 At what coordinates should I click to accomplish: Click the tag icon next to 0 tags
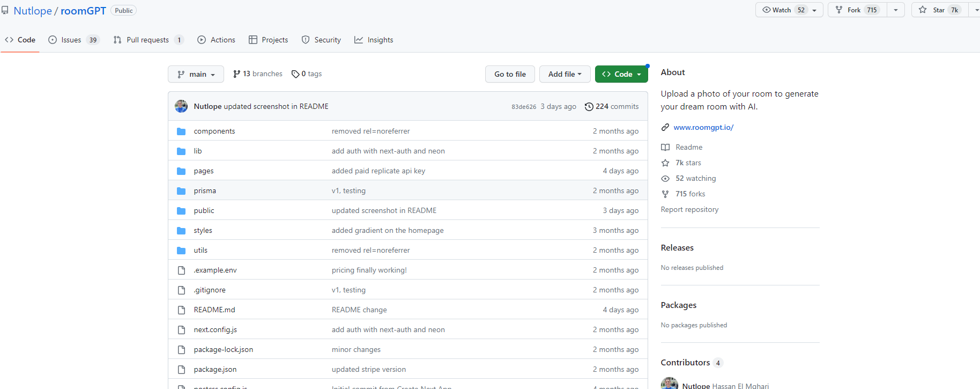coord(295,74)
